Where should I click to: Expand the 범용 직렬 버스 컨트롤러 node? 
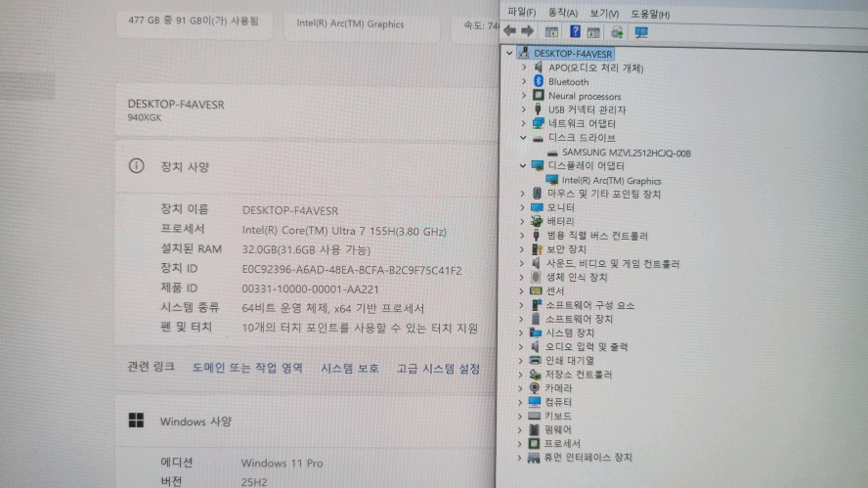click(x=521, y=236)
